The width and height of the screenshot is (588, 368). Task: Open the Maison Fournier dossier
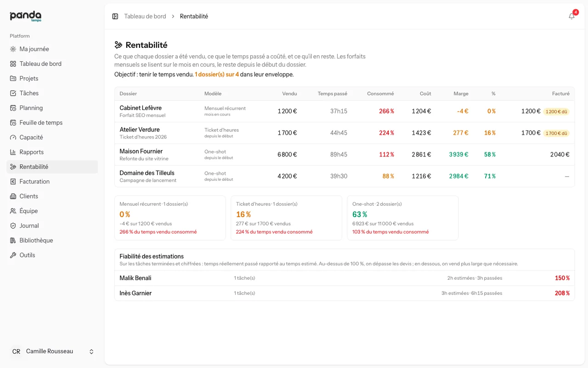[141, 151]
